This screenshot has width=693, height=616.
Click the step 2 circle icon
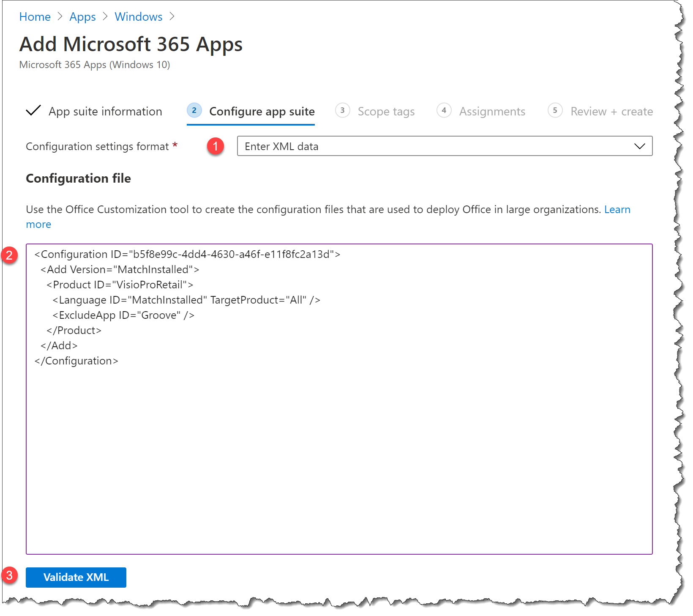(194, 111)
